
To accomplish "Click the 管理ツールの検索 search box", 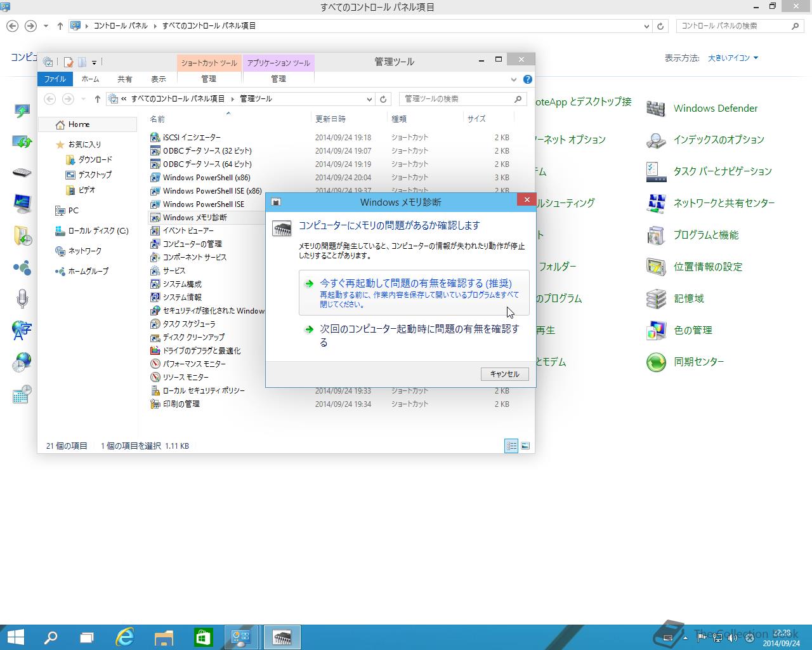I will click(462, 99).
